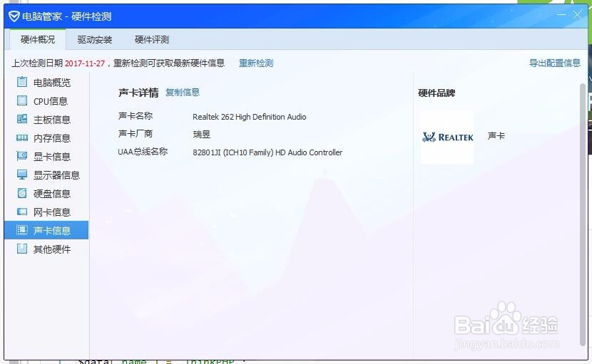Click the 硬件品牌 heading

437,93
